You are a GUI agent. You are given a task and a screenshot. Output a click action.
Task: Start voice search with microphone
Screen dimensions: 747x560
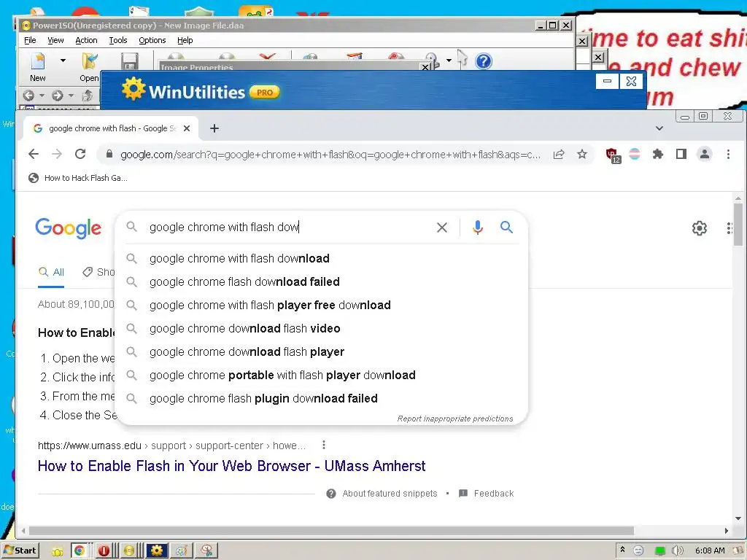tap(477, 227)
